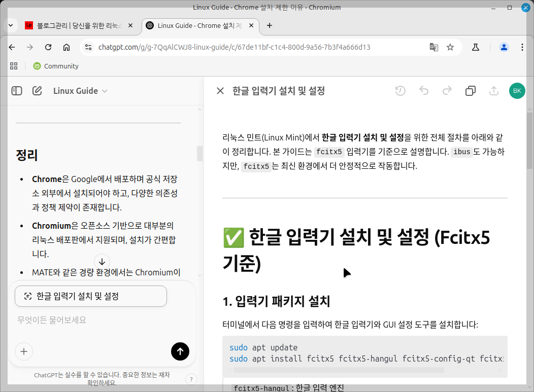
Task: Open the browser home page
Action: pos(66,47)
